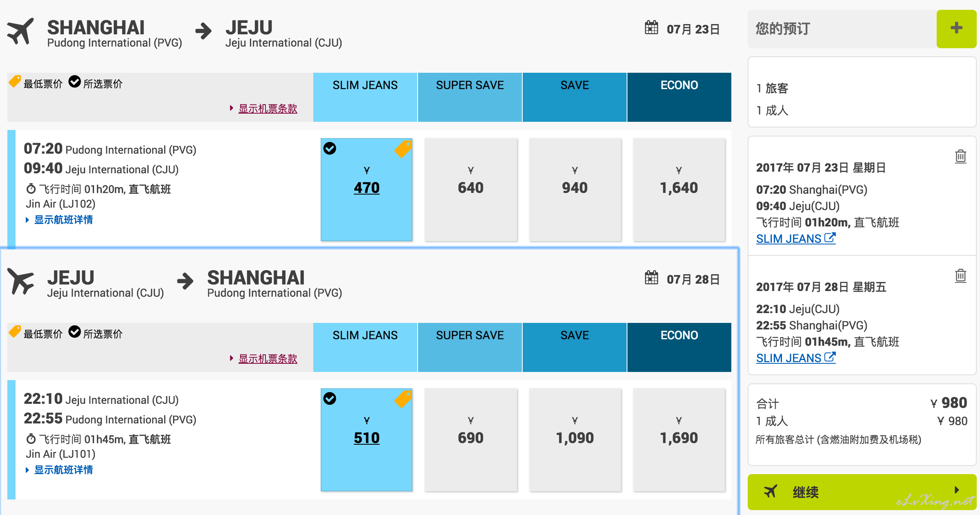Screen dimensions: 980x515
Task: Open external link icon after second SLIM JEANS
Action: click(830, 357)
